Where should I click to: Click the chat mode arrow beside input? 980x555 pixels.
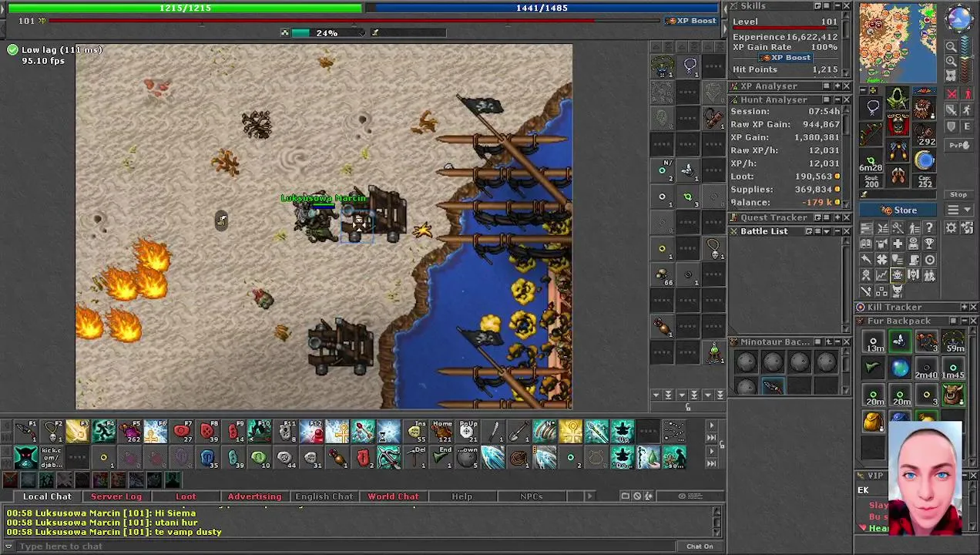[x=9, y=547]
